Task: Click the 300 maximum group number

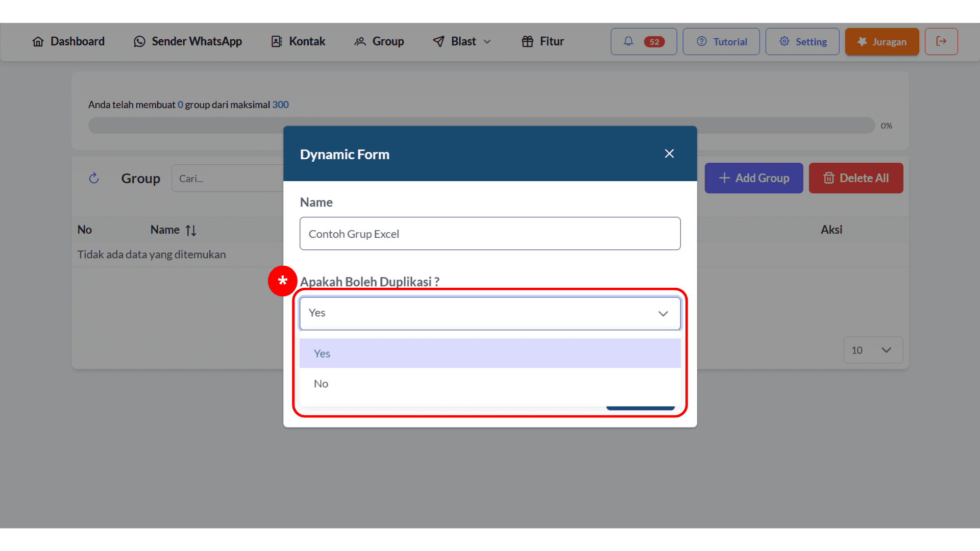Action: point(280,105)
